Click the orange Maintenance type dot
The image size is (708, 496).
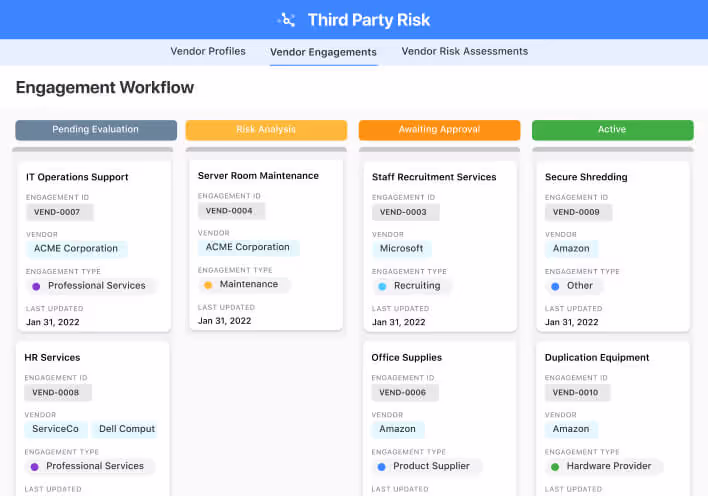point(209,285)
